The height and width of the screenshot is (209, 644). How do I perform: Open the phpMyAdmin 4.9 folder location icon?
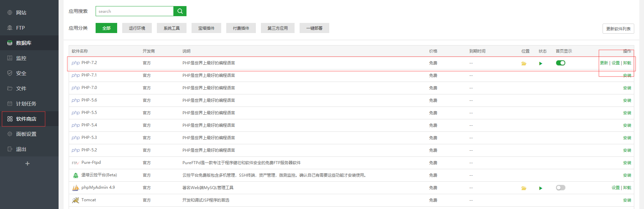pos(524,188)
